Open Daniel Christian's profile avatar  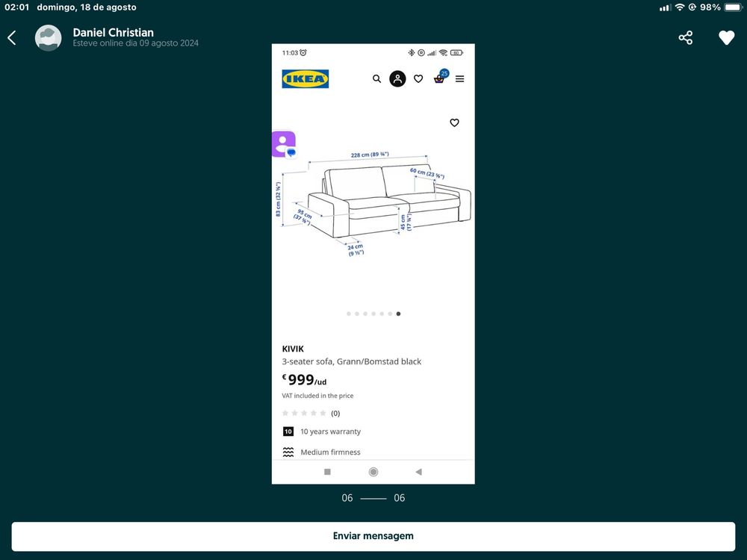(x=48, y=37)
